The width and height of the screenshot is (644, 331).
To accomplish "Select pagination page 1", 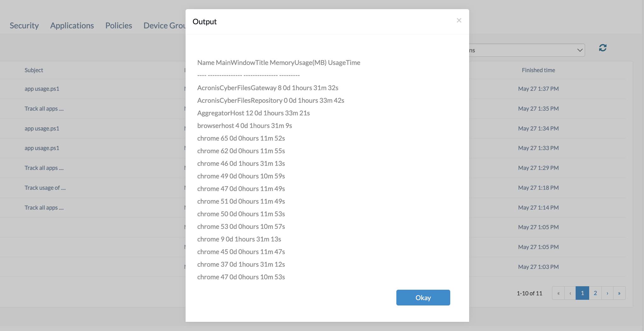I will [x=582, y=293].
